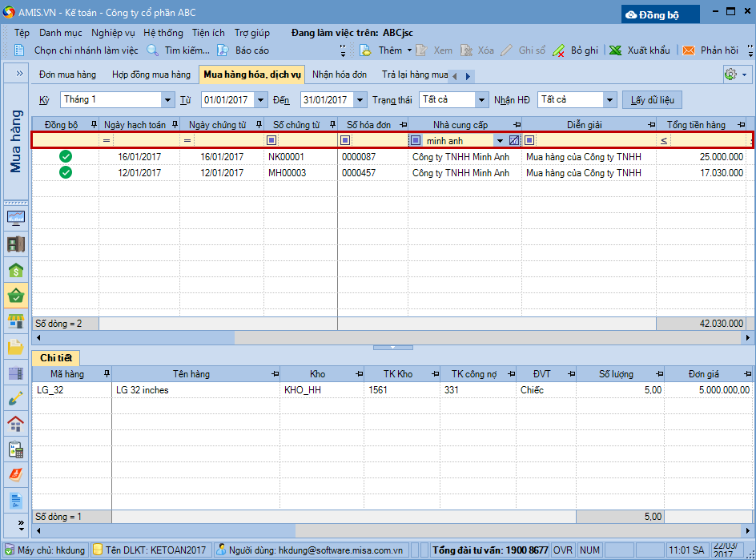The height and width of the screenshot is (560, 756).
Task: Open the calculator clipboard icon in sidebar
Action: coord(16,449)
